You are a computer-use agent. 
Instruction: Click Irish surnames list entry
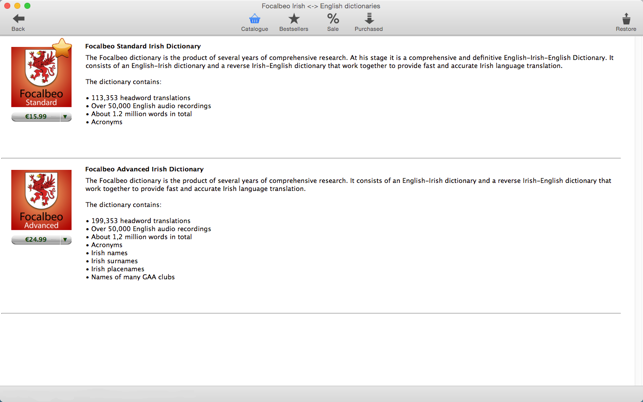point(112,261)
